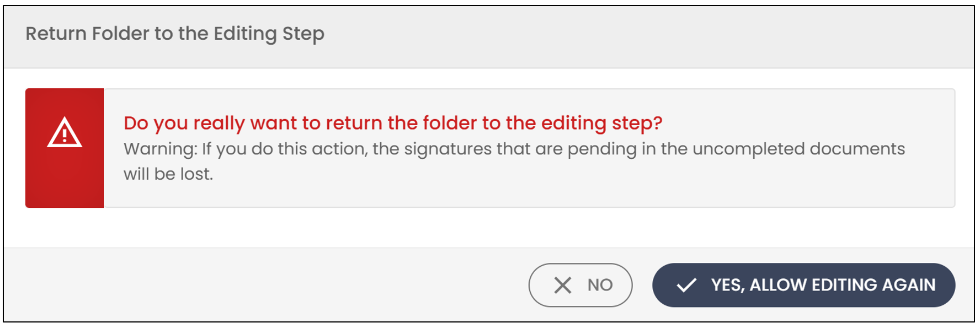This screenshot has width=980, height=328.
Task: Click the dialog's gray header bar
Action: point(489,37)
